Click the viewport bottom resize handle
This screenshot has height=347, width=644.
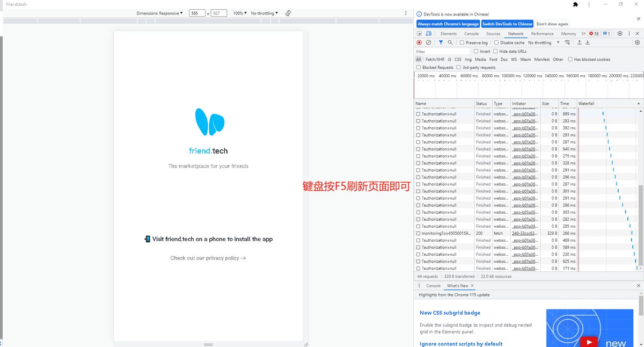[x=208, y=344]
